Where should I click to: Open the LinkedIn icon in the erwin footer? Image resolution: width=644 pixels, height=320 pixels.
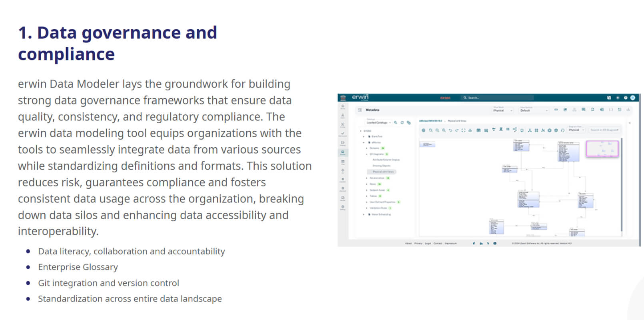click(481, 243)
